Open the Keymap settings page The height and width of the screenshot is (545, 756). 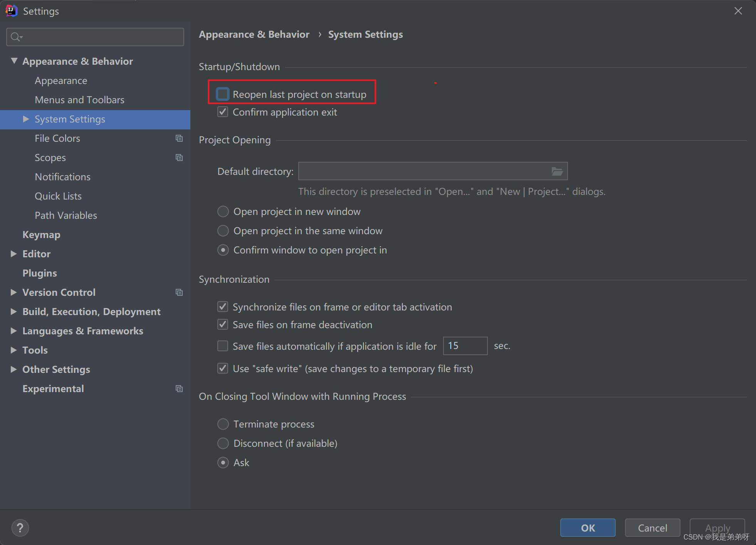(x=41, y=235)
